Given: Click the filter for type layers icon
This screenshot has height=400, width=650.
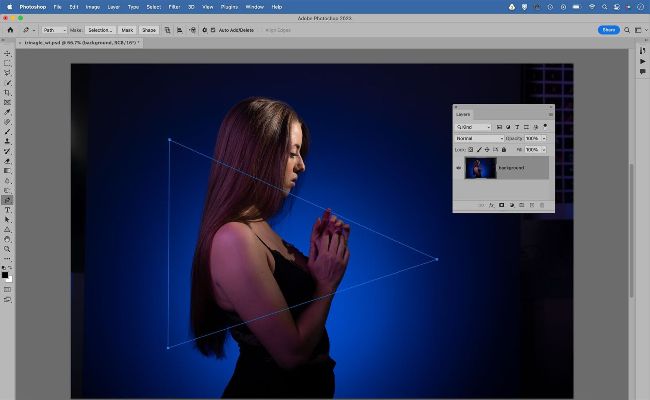Looking at the screenshot, I should [x=516, y=127].
